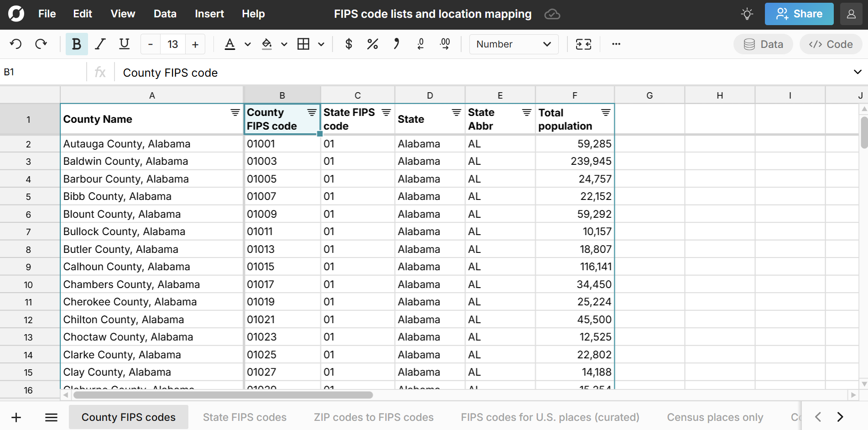Click the increase decimal places icon
This screenshot has height=430, width=868.
[x=445, y=44]
